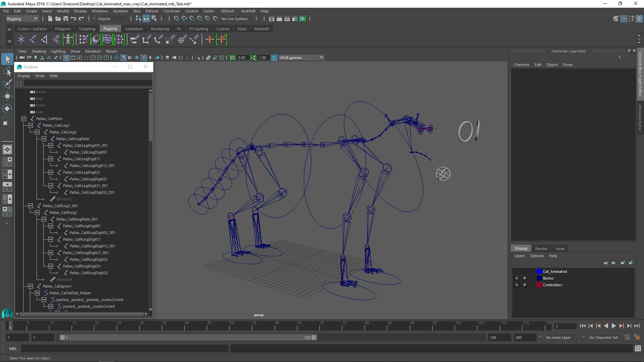Create a new empty layer icon
Viewport: 644px width, 362px height.
click(623, 263)
